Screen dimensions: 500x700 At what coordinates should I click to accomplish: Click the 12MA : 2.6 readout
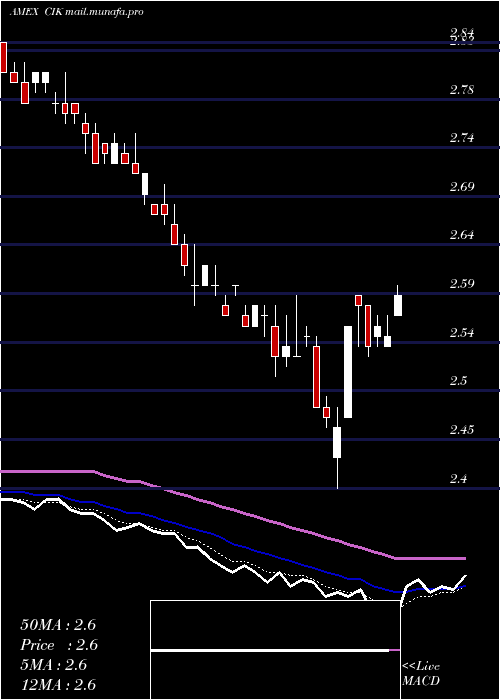58,685
